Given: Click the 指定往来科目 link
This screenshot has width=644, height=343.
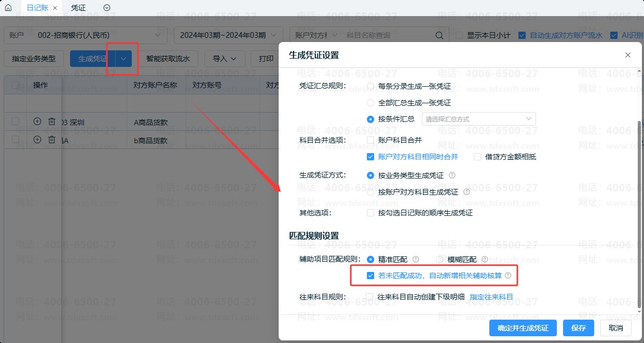Looking at the screenshot, I should [x=491, y=297].
